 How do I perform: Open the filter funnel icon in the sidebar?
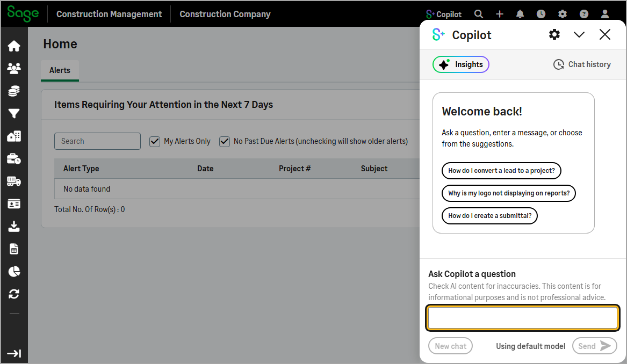point(15,113)
